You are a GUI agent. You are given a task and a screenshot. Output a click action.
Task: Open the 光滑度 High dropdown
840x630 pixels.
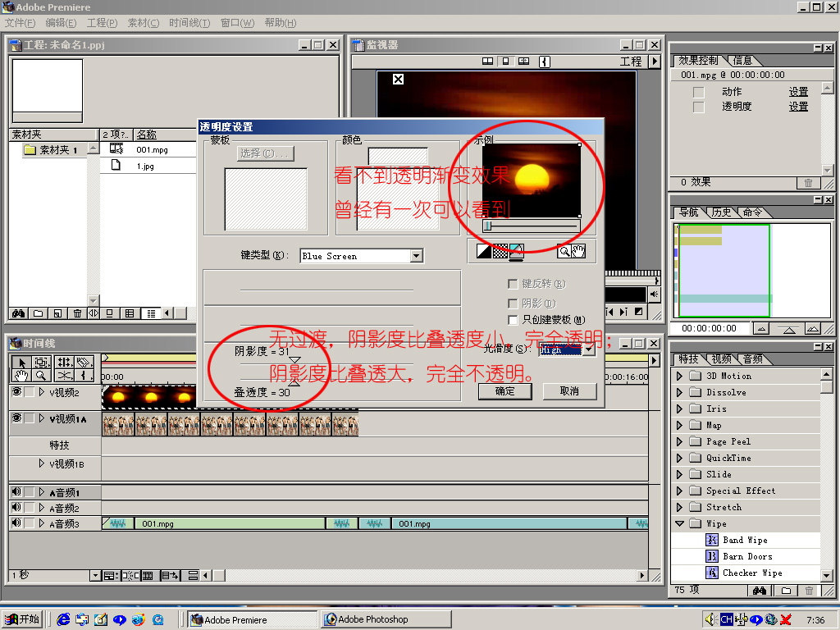[x=589, y=349]
